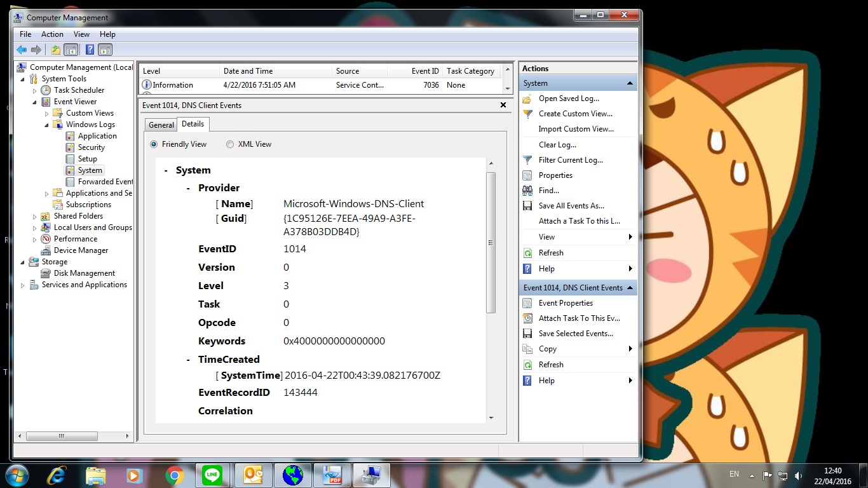This screenshot has height=488, width=868.
Task: Collapse the Windows Logs tree node
Action: tap(47, 125)
